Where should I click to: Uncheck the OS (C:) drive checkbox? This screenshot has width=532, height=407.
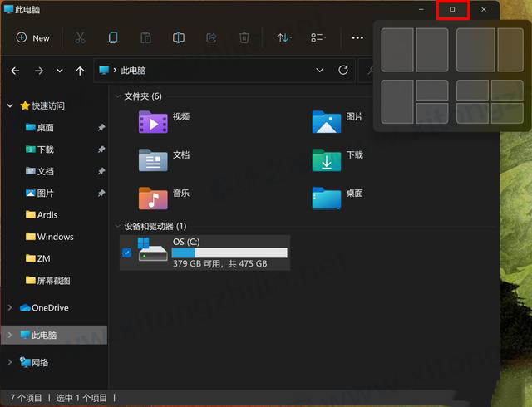[126, 253]
